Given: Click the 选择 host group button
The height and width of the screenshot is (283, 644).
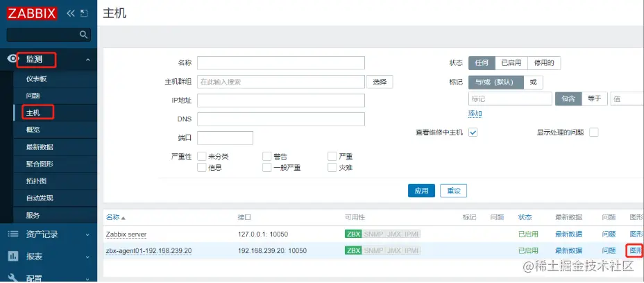Looking at the screenshot, I should point(380,82).
